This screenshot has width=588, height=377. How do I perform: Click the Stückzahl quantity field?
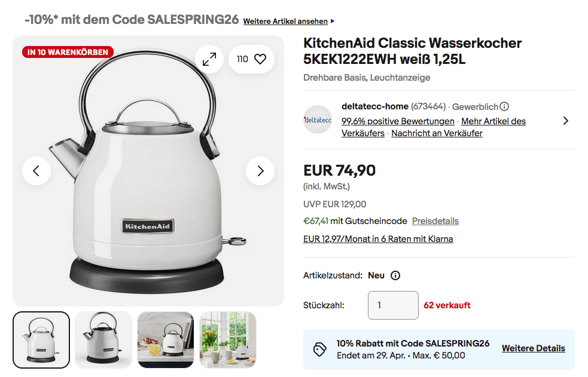(x=393, y=305)
